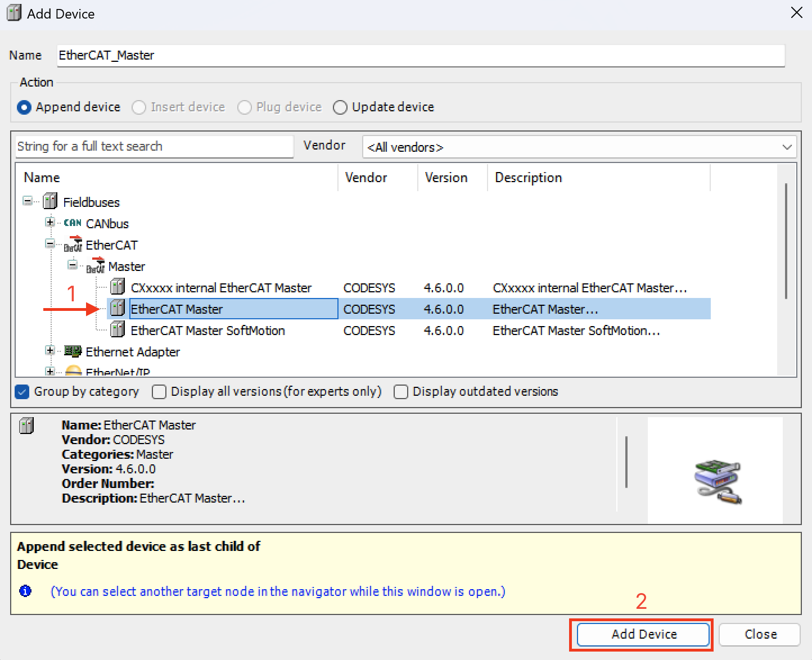Click the details panel scrollbar
Image resolution: width=812 pixels, height=660 pixels.
[626, 462]
